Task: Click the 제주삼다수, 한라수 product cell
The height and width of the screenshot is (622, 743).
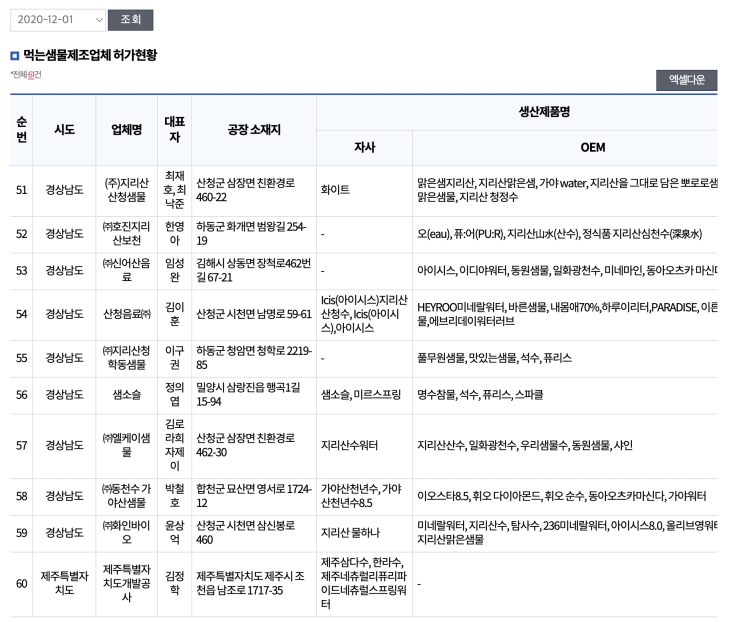Action: tap(364, 583)
